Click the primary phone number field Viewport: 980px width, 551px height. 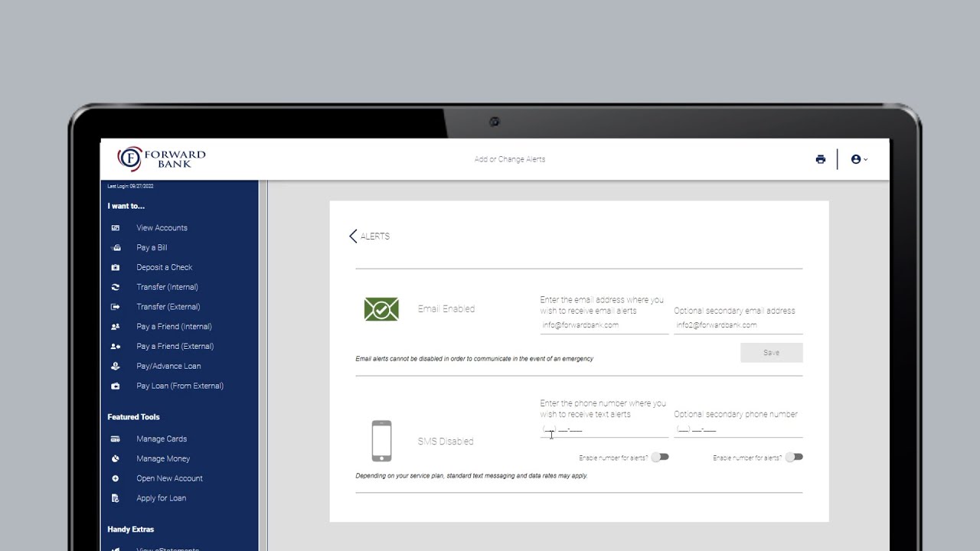pos(604,429)
